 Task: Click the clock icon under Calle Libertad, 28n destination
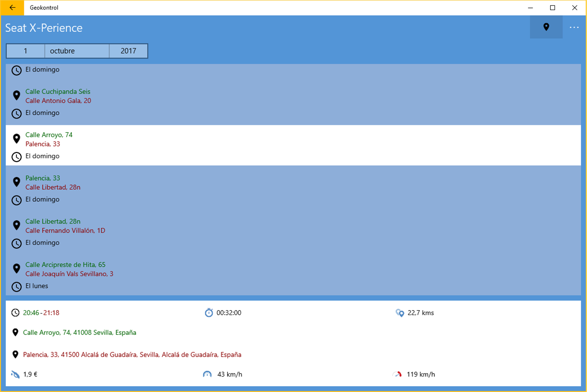click(16, 200)
